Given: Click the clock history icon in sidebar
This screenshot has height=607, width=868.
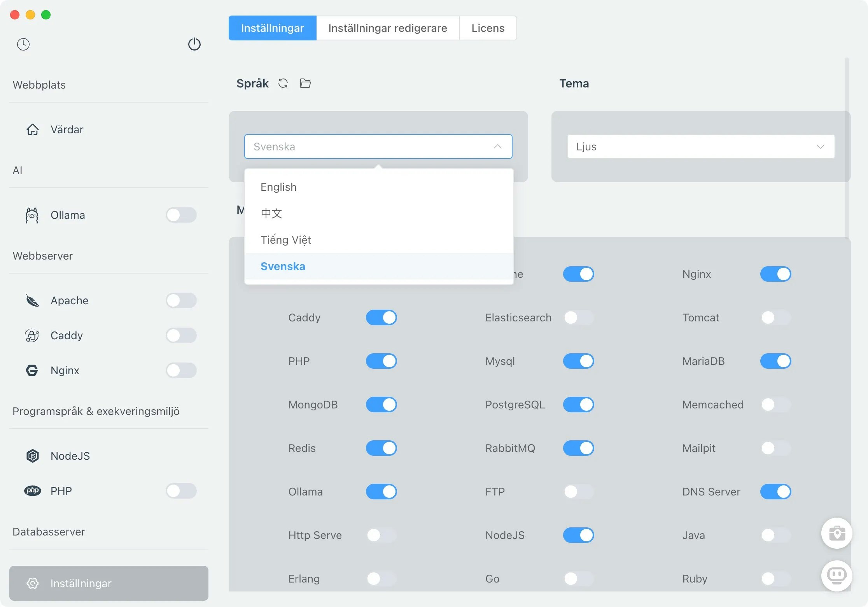Looking at the screenshot, I should pos(23,44).
